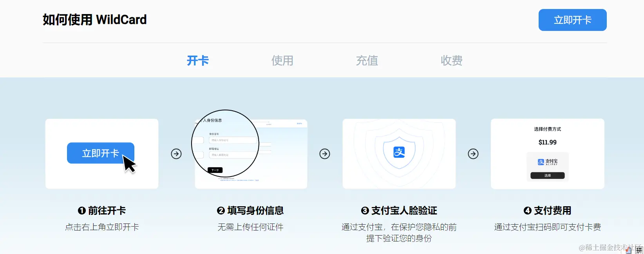Click the ❷ 填写身份信息 step heading
644x254 pixels.
(250, 211)
